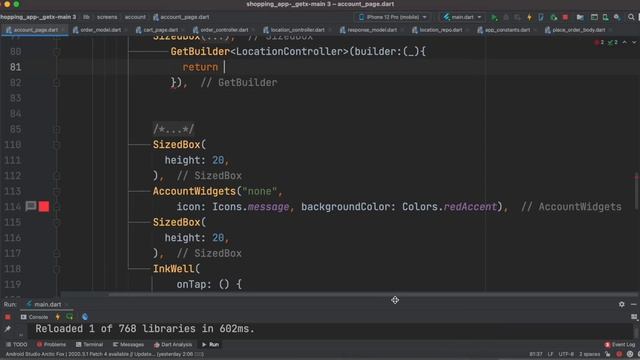The height and width of the screenshot is (360, 640).
Task: Open the Messages tool window
Action: (128, 345)
